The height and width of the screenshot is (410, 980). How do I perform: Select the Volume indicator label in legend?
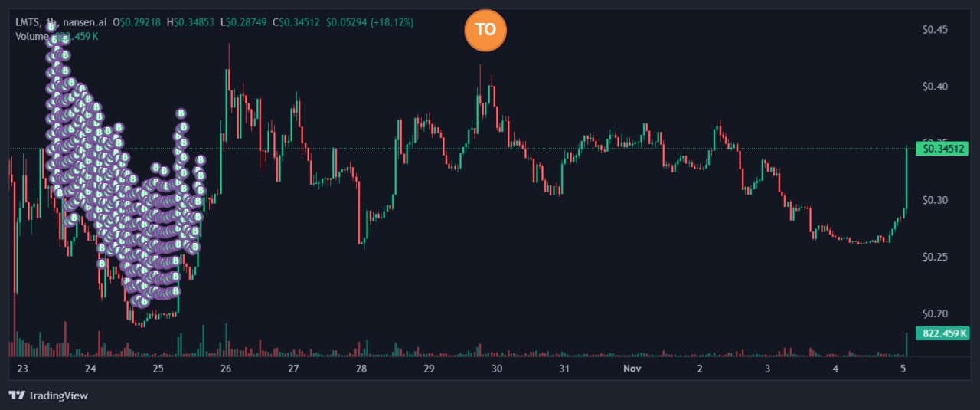pyautogui.click(x=31, y=35)
